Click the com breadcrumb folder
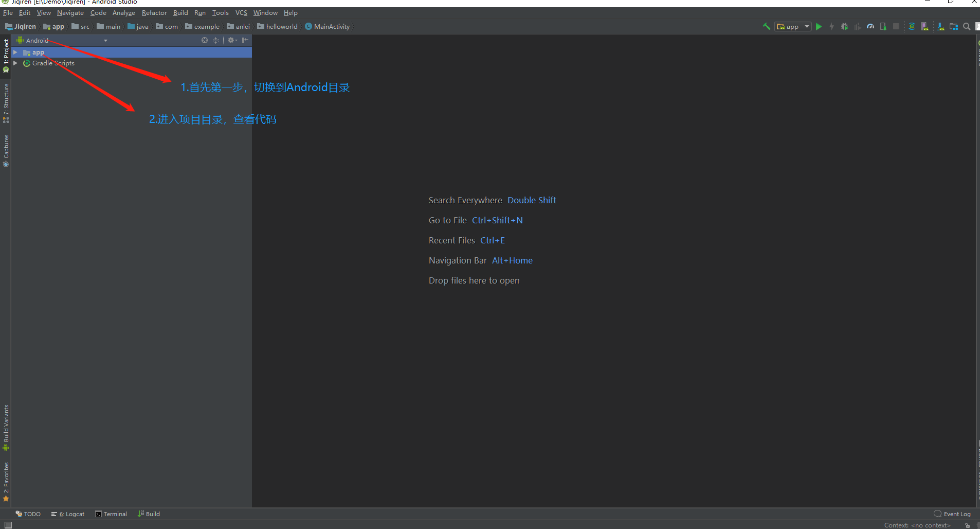This screenshot has height=529, width=980. [x=167, y=26]
